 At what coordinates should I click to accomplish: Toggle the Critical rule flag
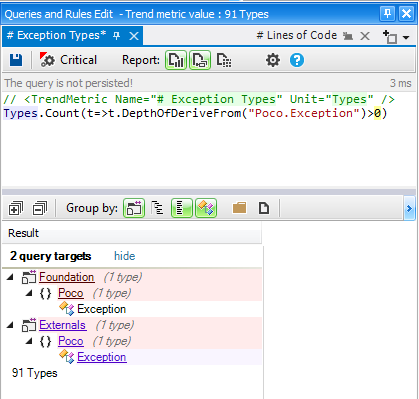(68, 60)
